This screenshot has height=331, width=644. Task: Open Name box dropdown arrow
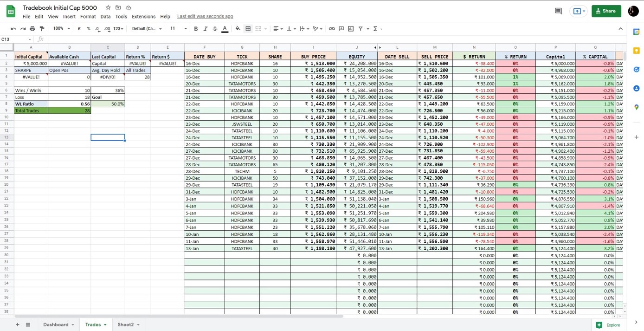click(x=30, y=39)
